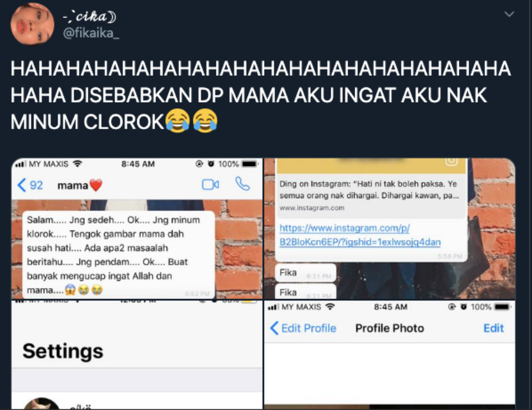
Task: Start video call with mama
Action: tap(210, 184)
